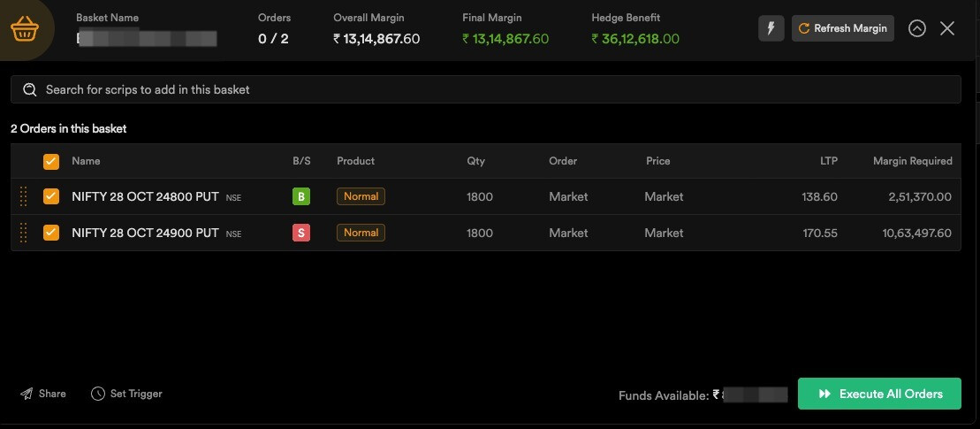Toggle the select-all orders checkbox in header

click(51, 162)
